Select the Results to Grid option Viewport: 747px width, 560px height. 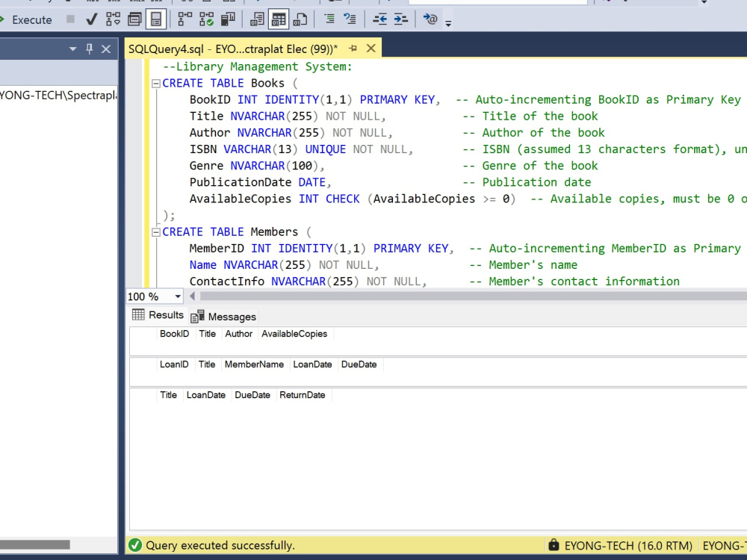pos(279,19)
